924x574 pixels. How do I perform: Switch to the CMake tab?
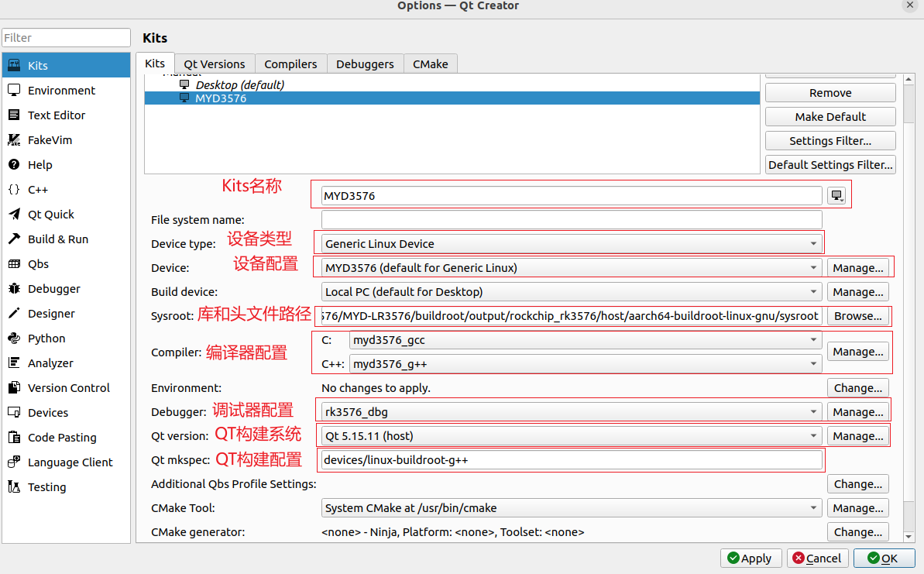(x=430, y=64)
